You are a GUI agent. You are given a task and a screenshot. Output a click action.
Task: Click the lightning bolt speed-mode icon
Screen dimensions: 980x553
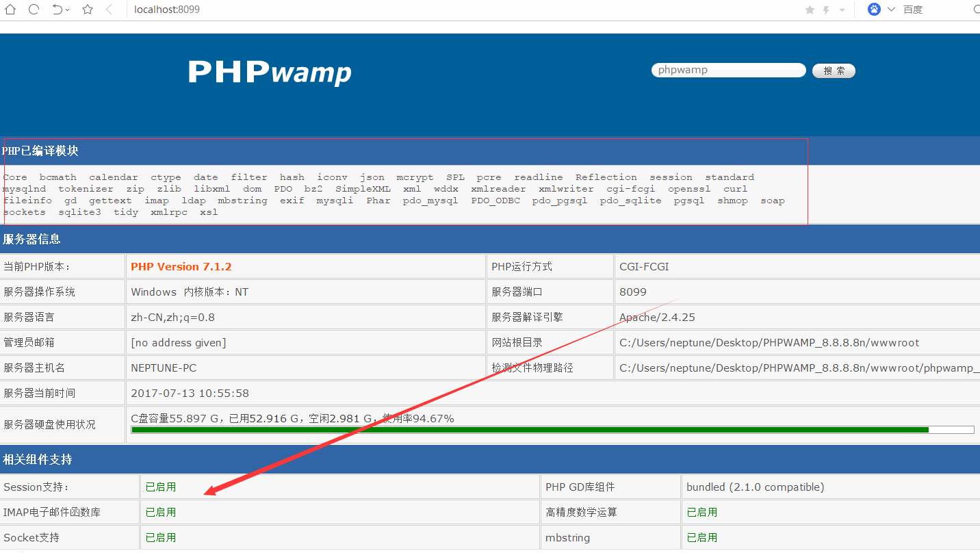pos(827,10)
